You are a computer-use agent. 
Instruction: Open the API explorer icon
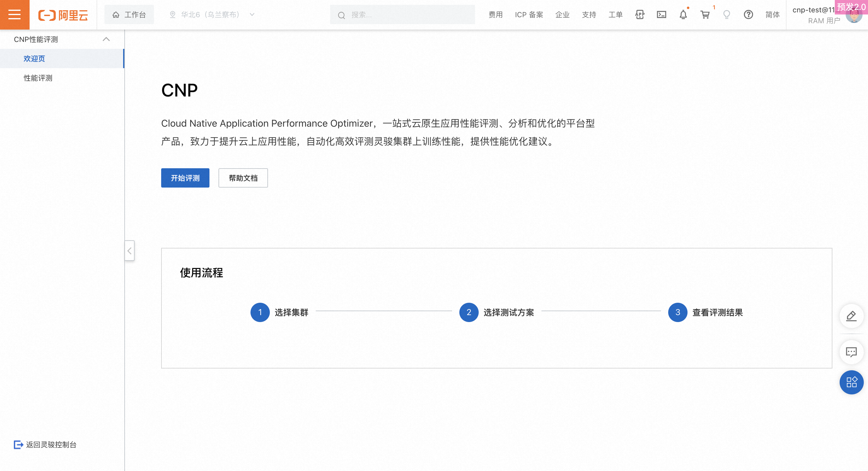click(640, 14)
